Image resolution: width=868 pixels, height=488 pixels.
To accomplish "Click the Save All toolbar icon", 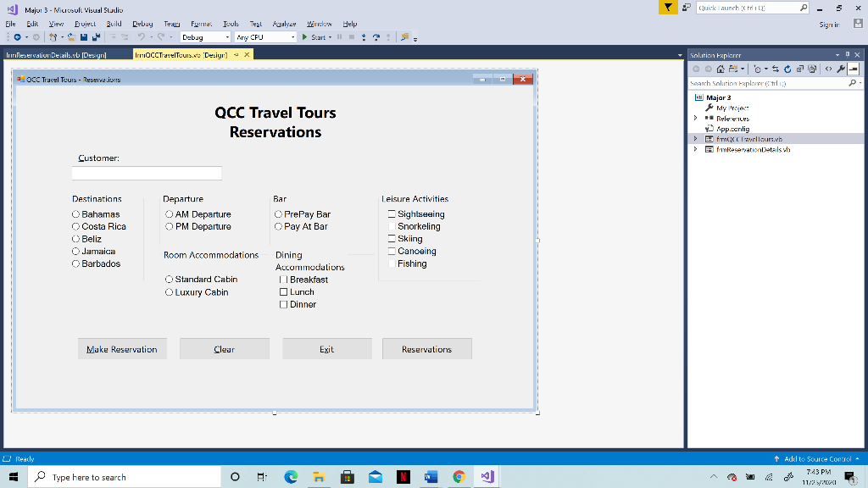I will (97, 37).
